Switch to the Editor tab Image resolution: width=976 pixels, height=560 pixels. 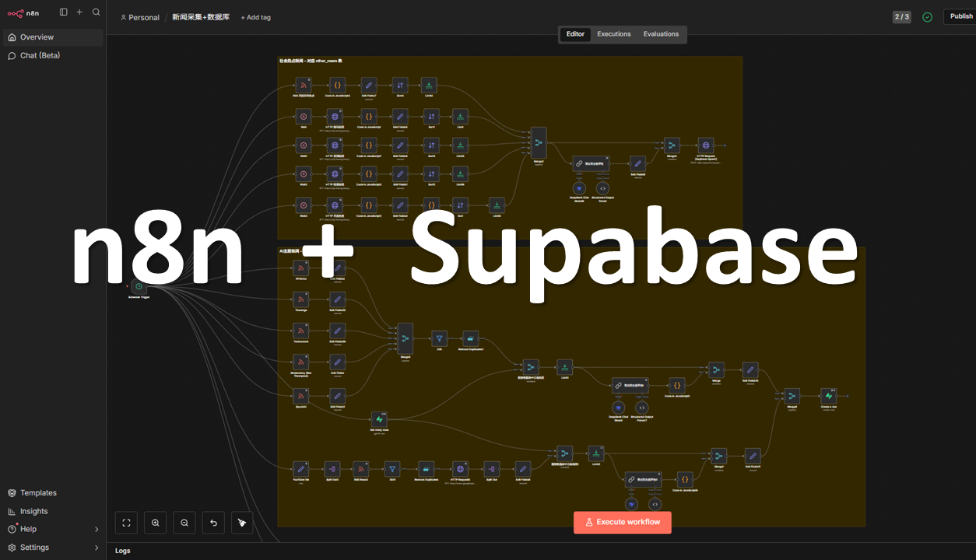(575, 34)
